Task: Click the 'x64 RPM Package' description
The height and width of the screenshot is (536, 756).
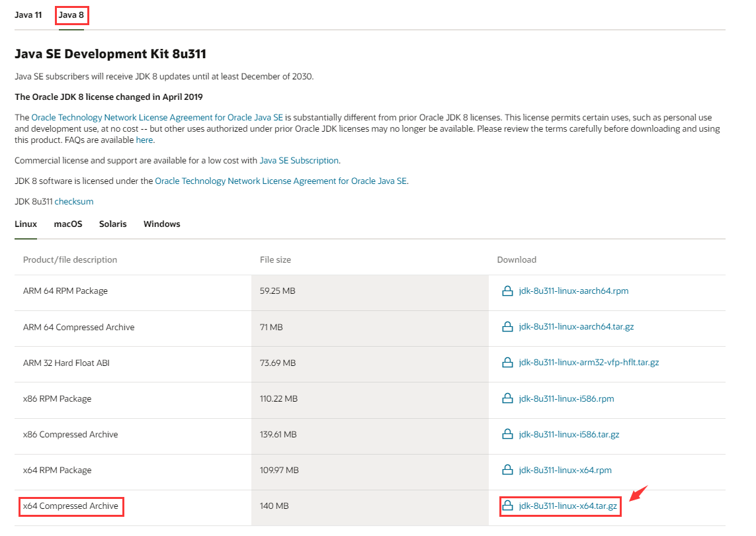Action: 57,470
